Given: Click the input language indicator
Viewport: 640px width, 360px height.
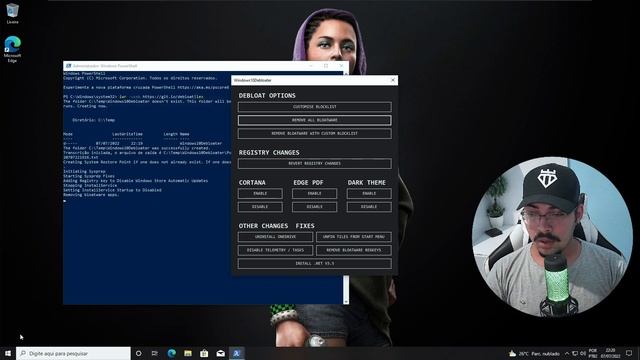Looking at the screenshot, I should [x=593, y=353].
